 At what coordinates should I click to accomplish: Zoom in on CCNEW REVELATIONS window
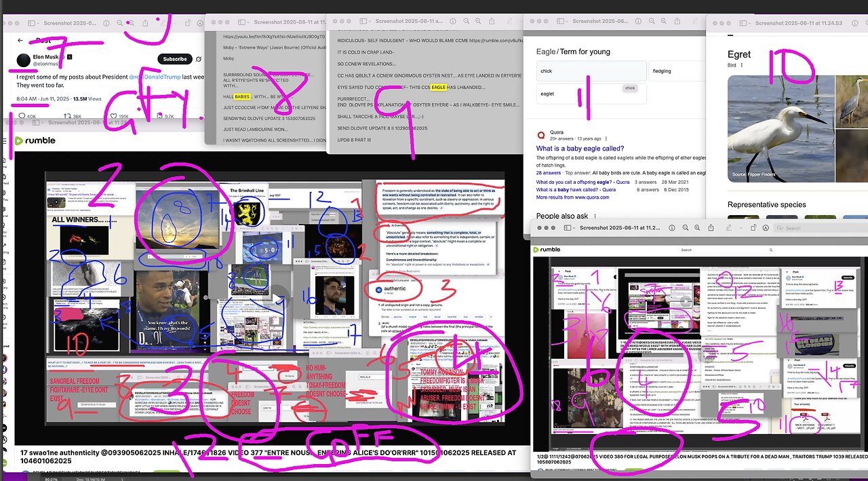click(478, 20)
